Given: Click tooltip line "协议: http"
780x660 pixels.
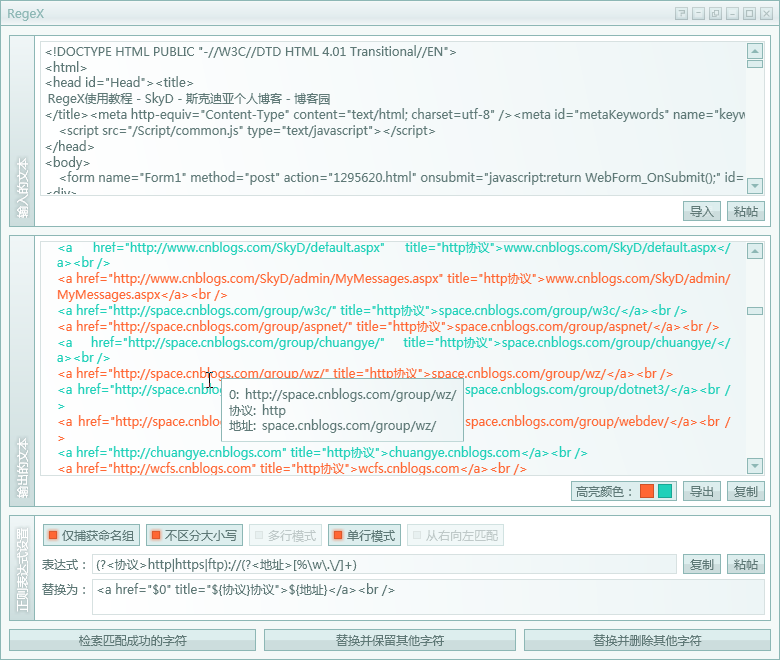Looking at the screenshot, I should [257, 410].
